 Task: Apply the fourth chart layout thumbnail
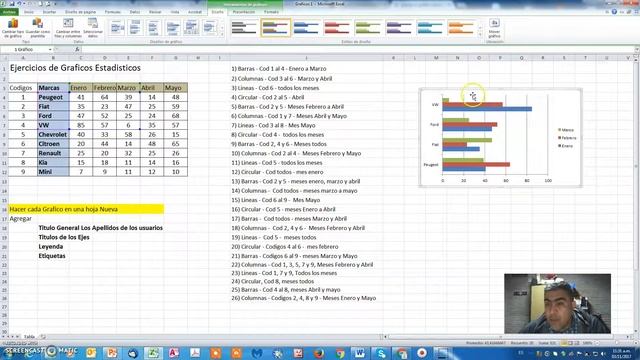173,28
